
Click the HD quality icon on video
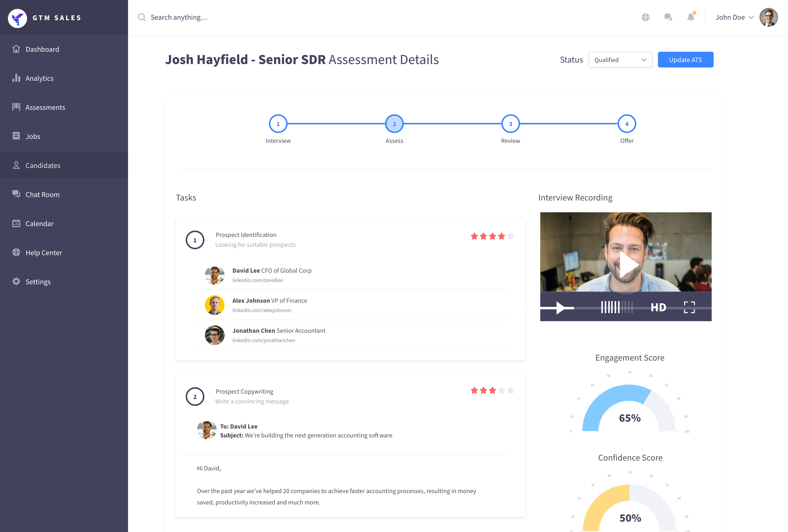click(x=658, y=308)
